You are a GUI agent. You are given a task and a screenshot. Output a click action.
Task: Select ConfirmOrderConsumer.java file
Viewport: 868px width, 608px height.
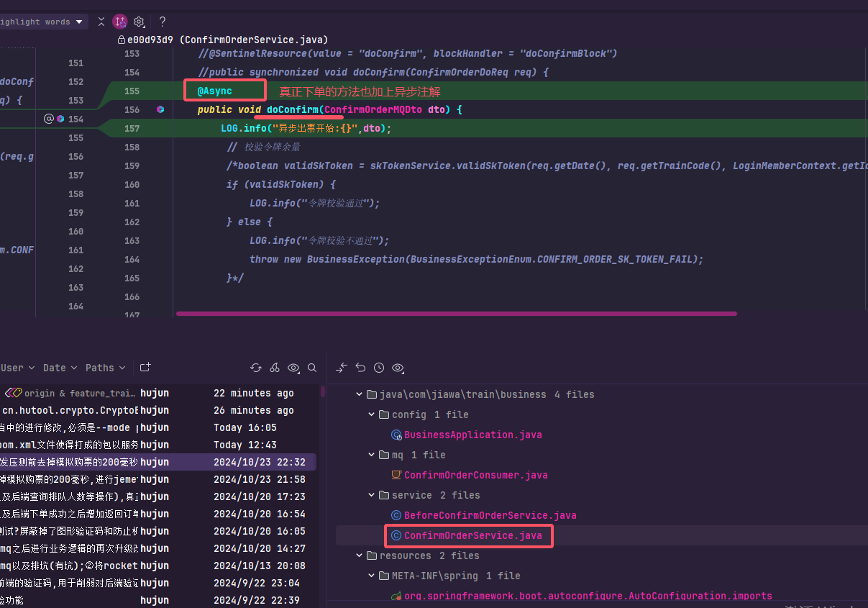click(x=475, y=475)
